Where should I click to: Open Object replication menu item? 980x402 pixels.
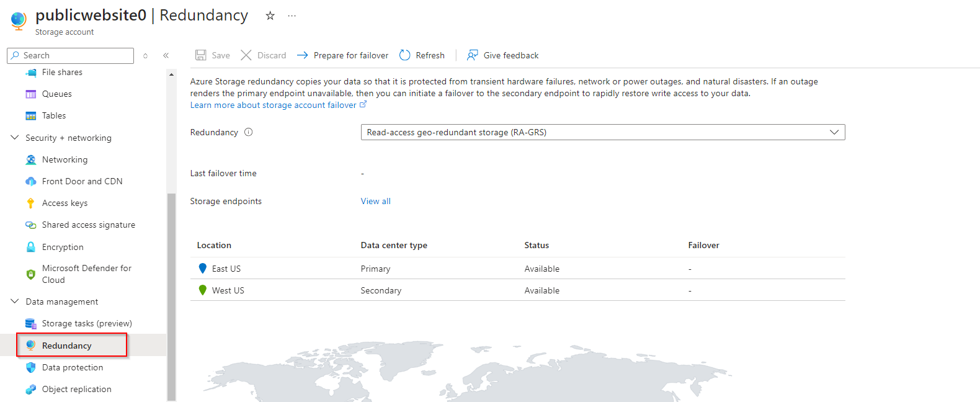tap(76, 389)
